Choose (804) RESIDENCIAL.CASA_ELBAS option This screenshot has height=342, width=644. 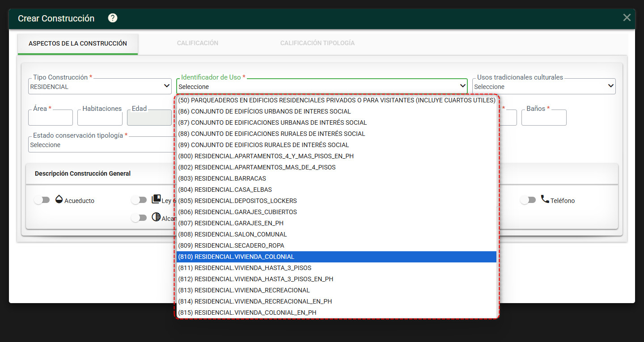point(337,190)
